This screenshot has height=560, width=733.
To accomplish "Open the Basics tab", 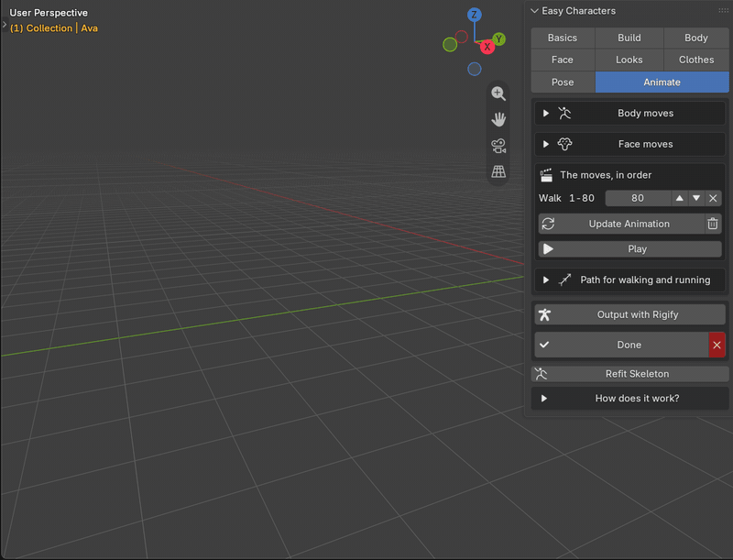I will [563, 38].
